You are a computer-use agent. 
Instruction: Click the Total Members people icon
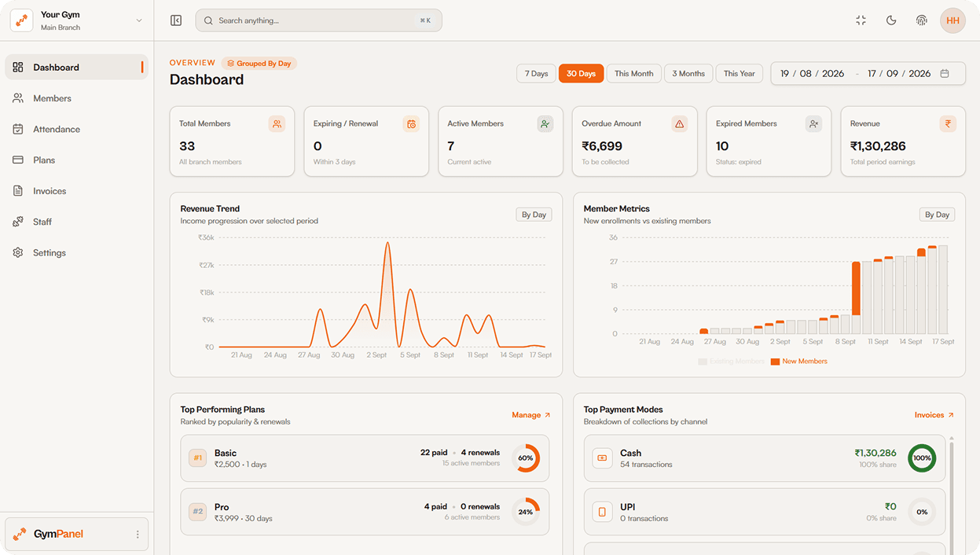pos(277,124)
